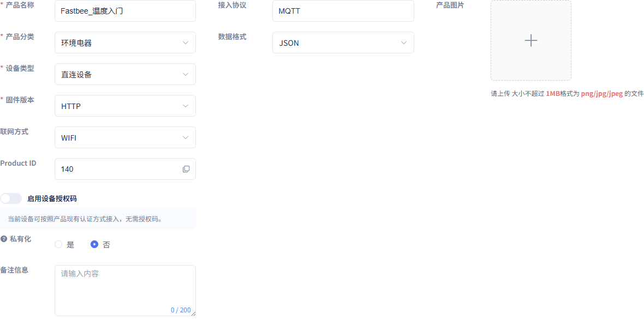Screen dimensions: 644x326
Task: Click the 当前设备可按照产品现有认证方式接入 hint text
Action: 85,219
